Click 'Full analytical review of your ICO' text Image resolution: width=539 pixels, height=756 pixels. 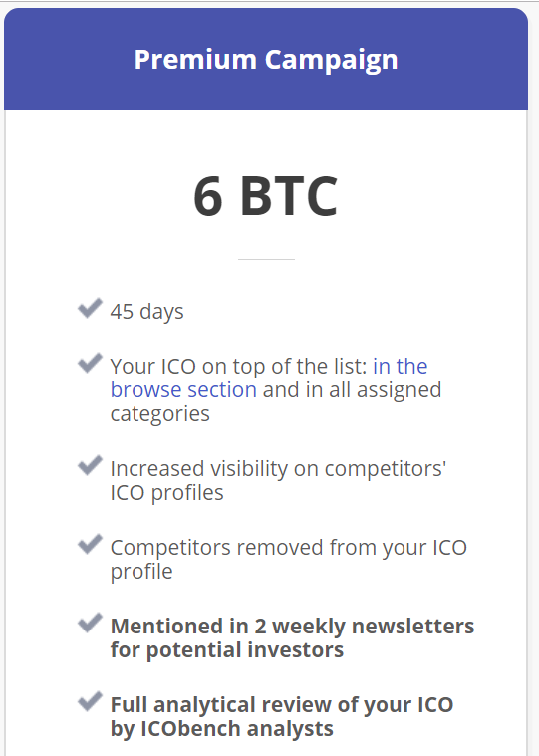coord(282,704)
